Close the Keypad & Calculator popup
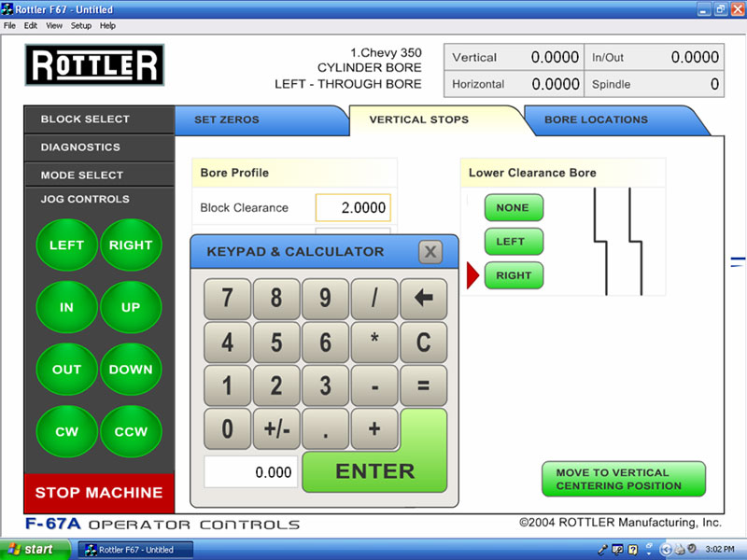This screenshot has height=560, width=747. pos(430,252)
